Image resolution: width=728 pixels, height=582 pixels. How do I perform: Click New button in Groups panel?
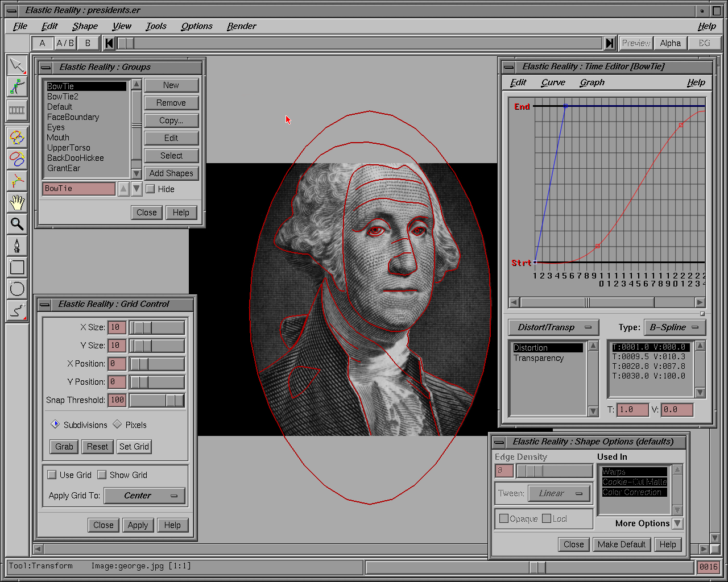click(x=171, y=85)
